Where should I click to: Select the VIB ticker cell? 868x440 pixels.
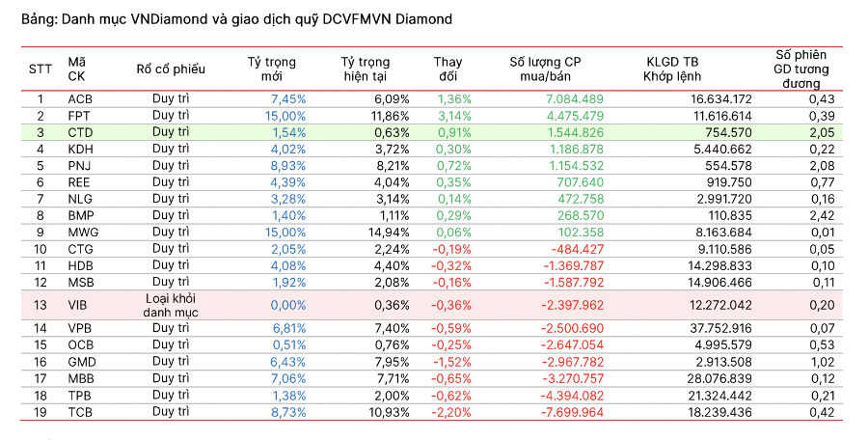pyautogui.click(x=81, y=305)
